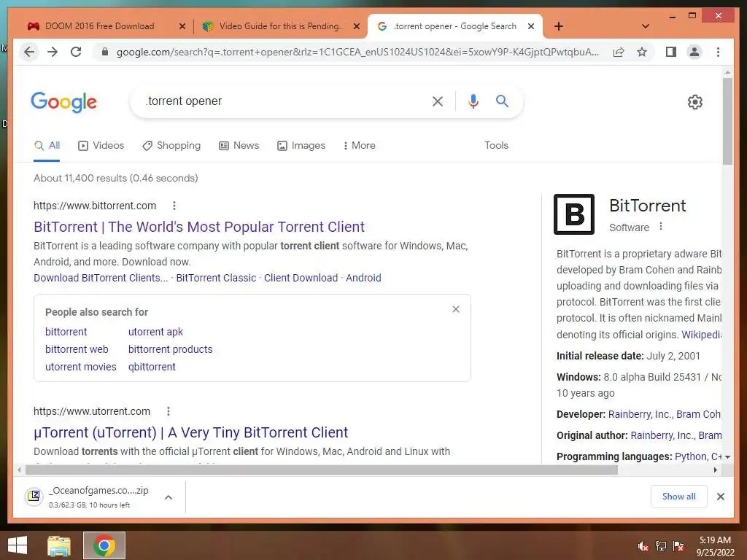Open BitTorrent Most Popular Torrent Client result

coord(199,227)
